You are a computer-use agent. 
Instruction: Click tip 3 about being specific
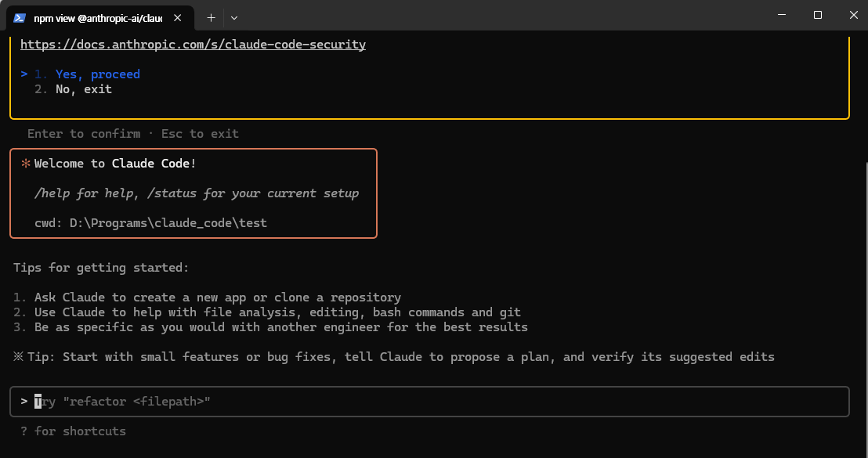point(271,327)
